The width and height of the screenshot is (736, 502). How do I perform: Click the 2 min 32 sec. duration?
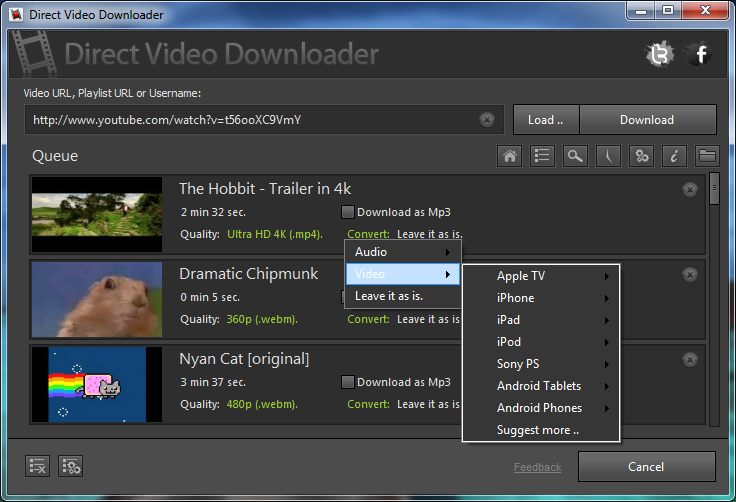213,212
